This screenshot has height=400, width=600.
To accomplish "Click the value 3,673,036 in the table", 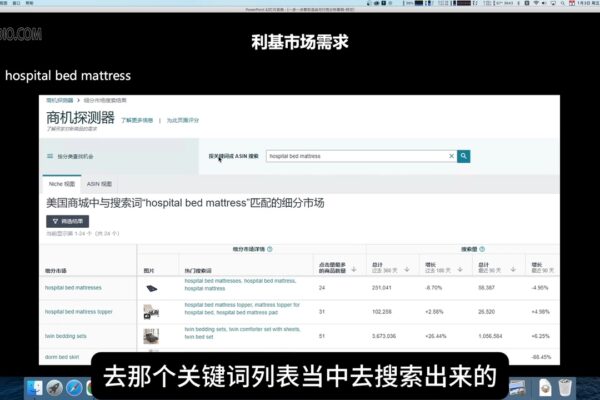I will tap(384, 336).
